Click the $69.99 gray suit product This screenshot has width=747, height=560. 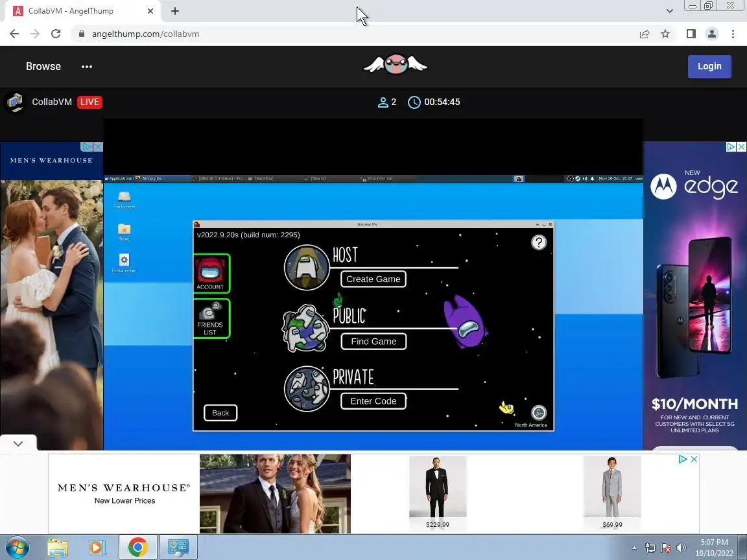[612, 493]
